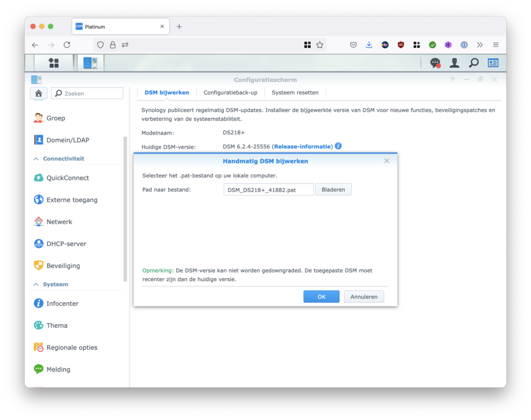Open the 1Password extension icon
Viewport: 531px width, 420px height.
[x=464, y=45]
